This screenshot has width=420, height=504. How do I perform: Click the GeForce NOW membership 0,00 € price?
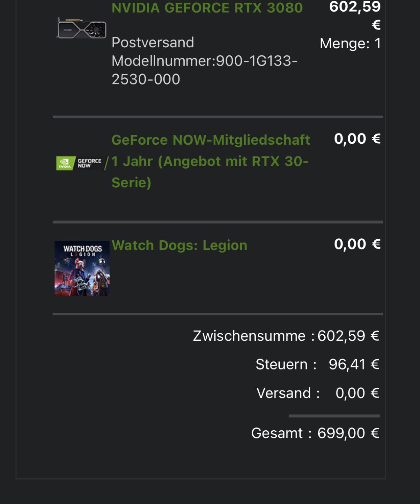coord(357,139)
